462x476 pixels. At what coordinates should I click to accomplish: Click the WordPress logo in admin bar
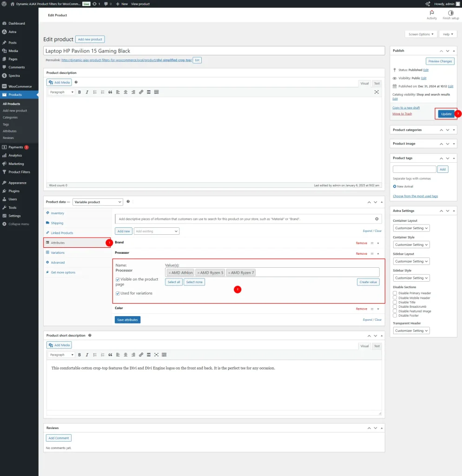pyautogui.click(x=4, y=4)
